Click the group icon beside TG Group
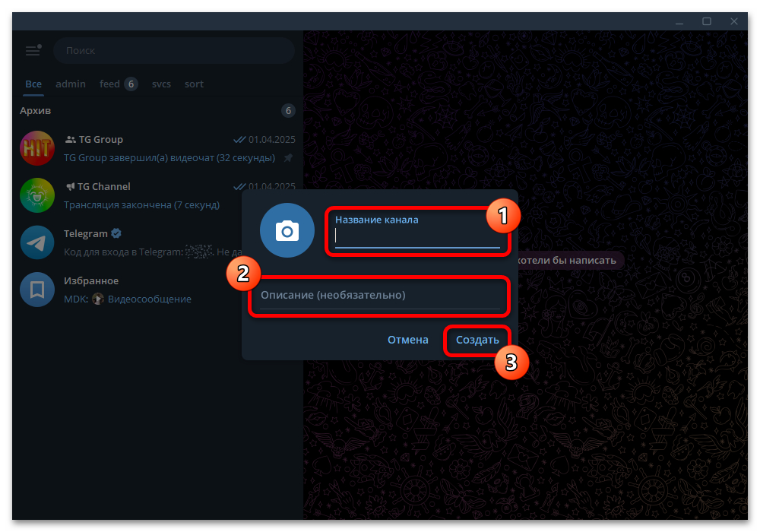 click(70, 140)
